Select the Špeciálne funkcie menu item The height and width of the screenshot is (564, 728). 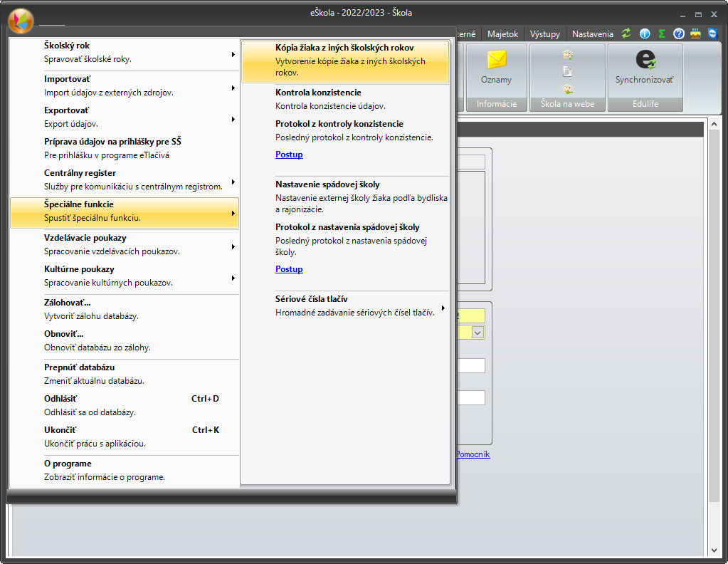point(125,211)
